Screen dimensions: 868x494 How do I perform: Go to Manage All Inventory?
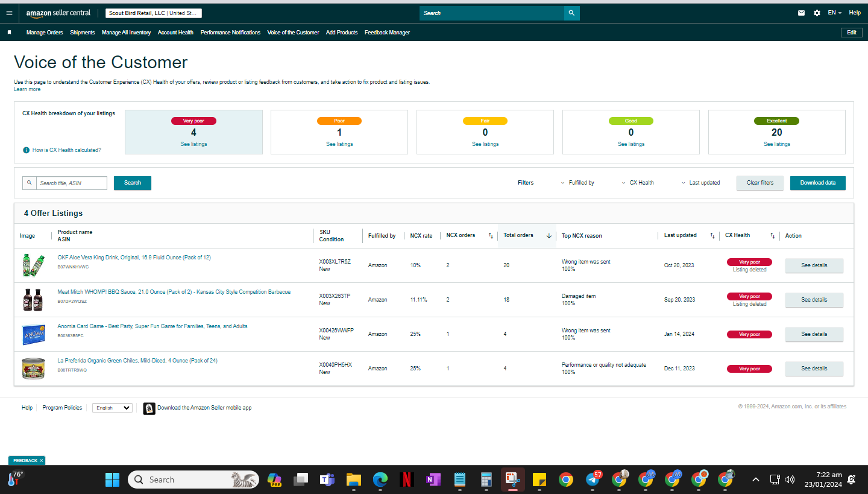[x=127, y=33]
